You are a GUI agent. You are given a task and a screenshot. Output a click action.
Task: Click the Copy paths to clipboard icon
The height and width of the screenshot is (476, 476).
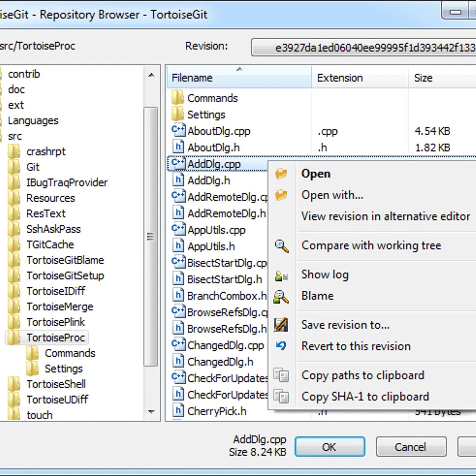click(x=281, y=375)
